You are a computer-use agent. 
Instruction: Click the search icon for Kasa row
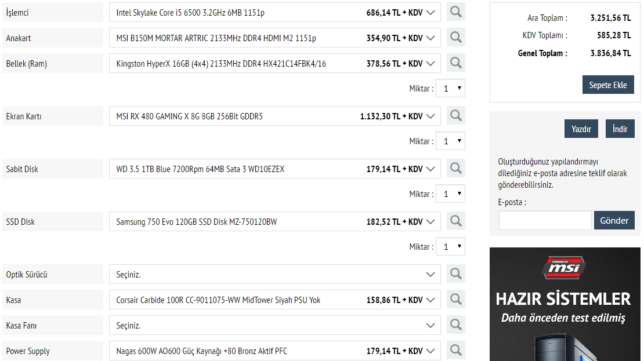(x=455, y=300)
